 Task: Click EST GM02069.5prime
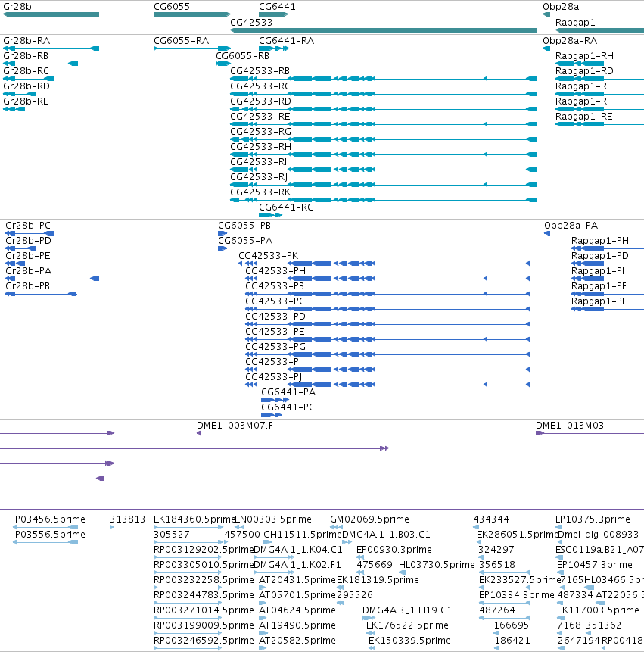[370, 519]
